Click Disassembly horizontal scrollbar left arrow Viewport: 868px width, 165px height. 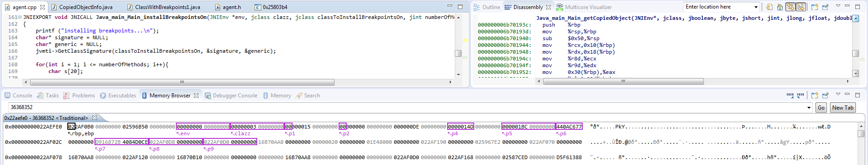pyautogui.click(x=539, y=81)
